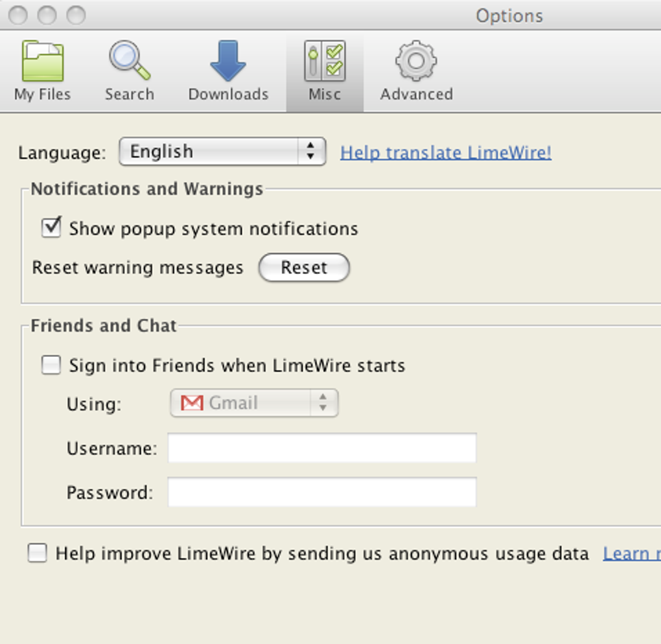Focus the Username text field
The width and height of the screenshot is (661, 644).
click(x=322, y=448)
